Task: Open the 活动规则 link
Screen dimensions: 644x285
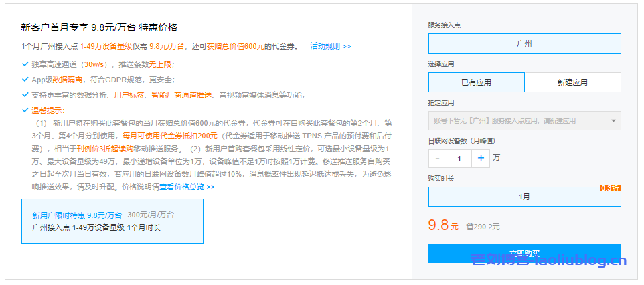Action: point(330,47)
